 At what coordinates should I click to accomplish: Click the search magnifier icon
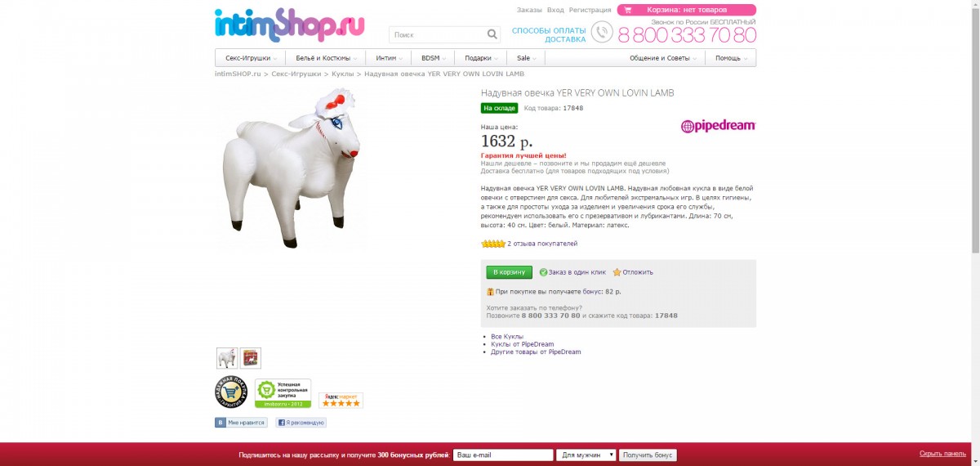tap(492, 34)
